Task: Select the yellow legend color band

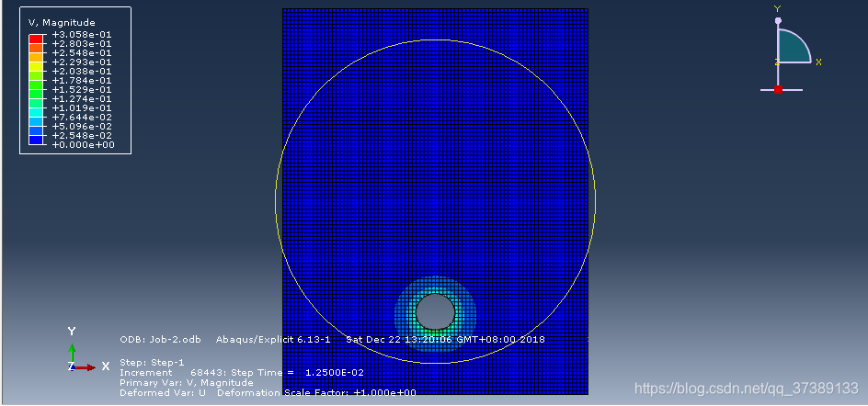Action: (36, 66)
